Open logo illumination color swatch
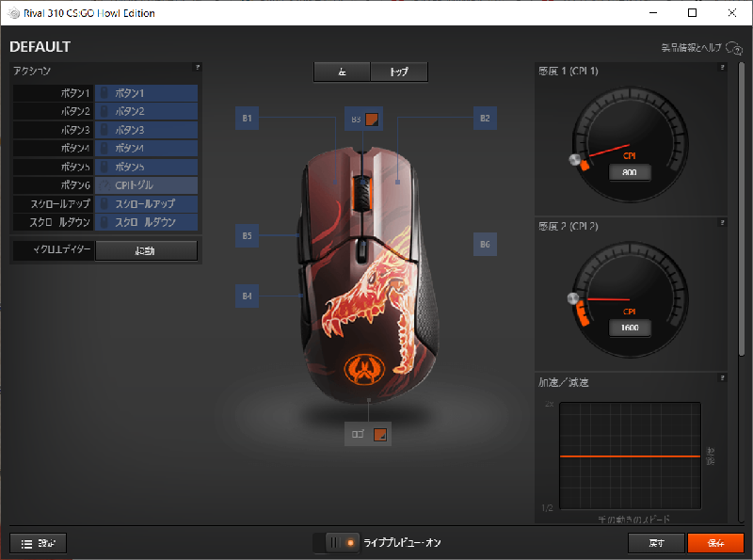Screen dimensions: 753x560 (x=380, y=435)
